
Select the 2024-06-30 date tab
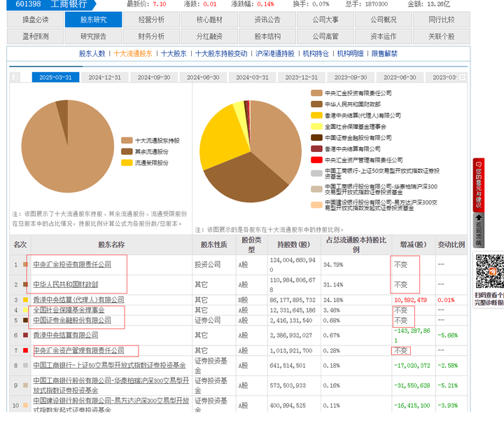tap(203, 77)
